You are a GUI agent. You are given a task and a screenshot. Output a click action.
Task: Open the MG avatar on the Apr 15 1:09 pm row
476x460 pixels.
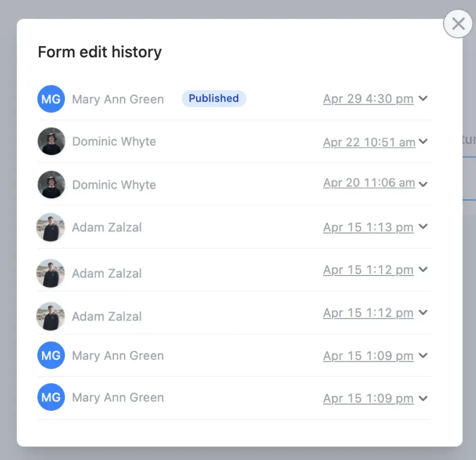pos(51,355)
